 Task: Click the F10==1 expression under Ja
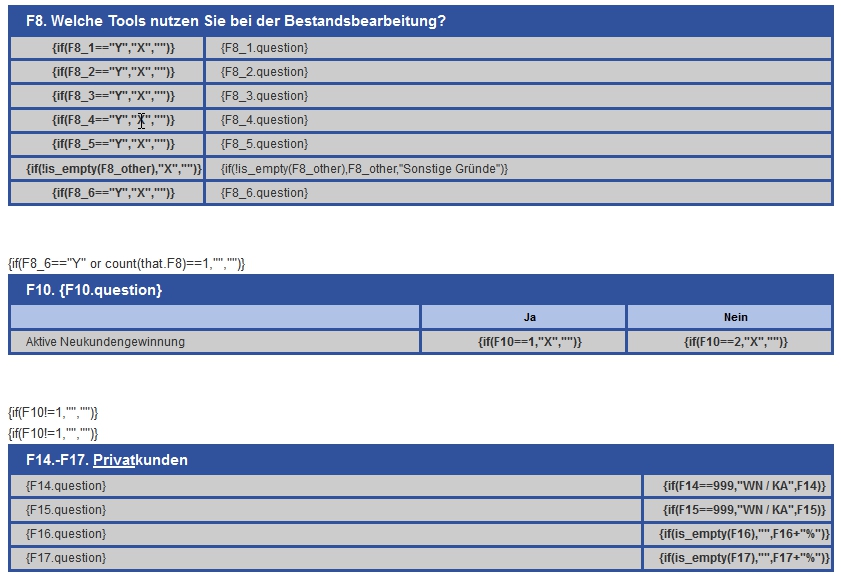click(x=529, y=342)
